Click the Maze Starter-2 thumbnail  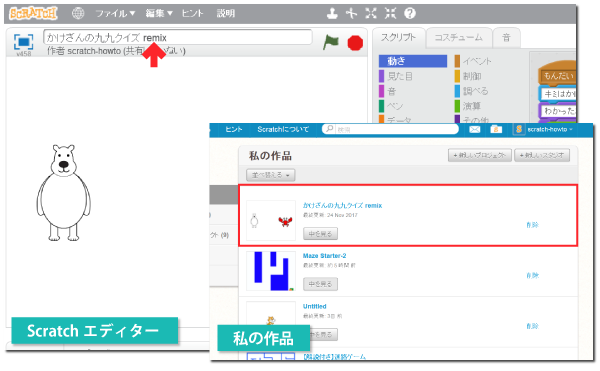point(271,271)
